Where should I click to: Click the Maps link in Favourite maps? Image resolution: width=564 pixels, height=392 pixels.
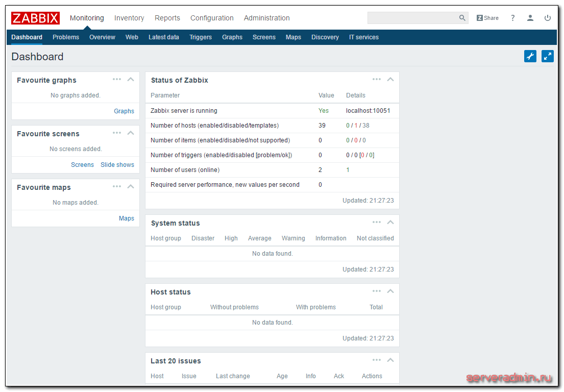click(127, 218)
